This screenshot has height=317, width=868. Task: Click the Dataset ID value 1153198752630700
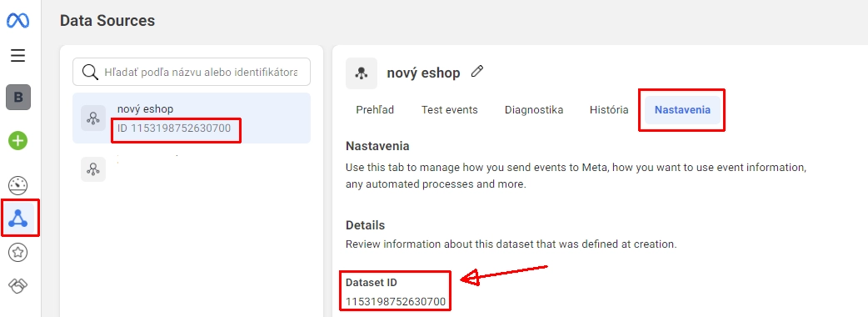click(x=395, y=302)
